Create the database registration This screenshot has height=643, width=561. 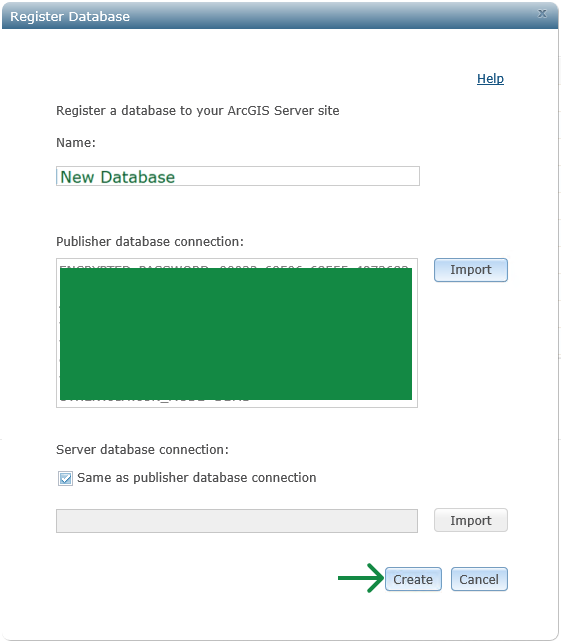coord(413,579)
